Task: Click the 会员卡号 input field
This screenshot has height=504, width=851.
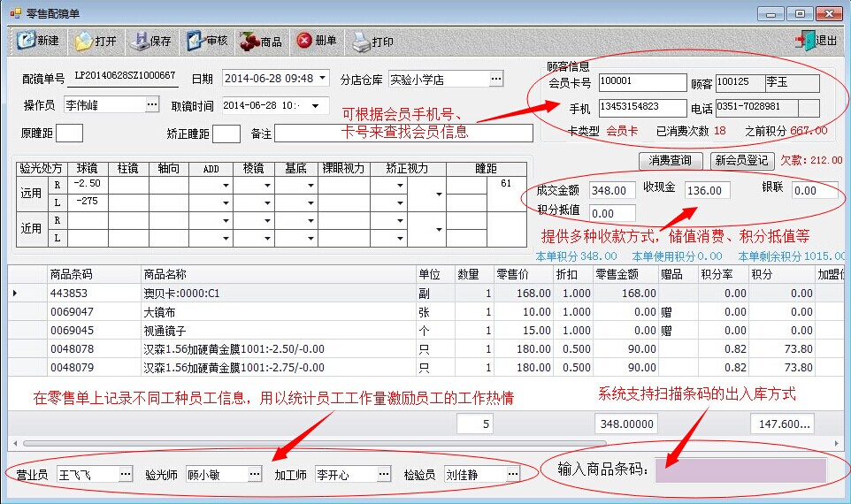Action: coord(641,82)
